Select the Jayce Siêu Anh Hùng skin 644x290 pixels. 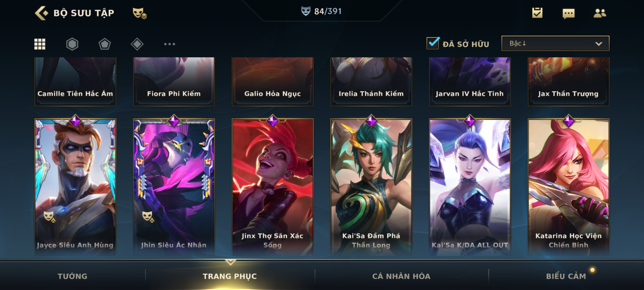(x=75, y=187)
